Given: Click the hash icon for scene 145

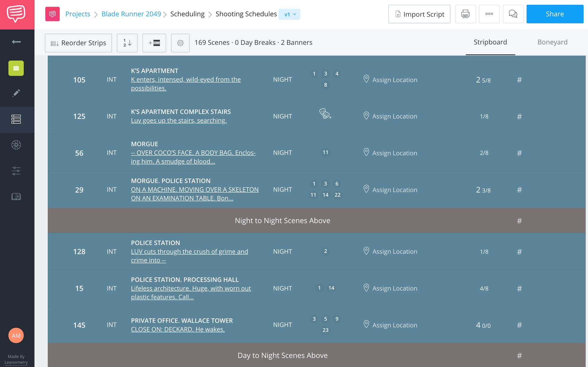Looking at the screenshot, I should click(519, 325).
